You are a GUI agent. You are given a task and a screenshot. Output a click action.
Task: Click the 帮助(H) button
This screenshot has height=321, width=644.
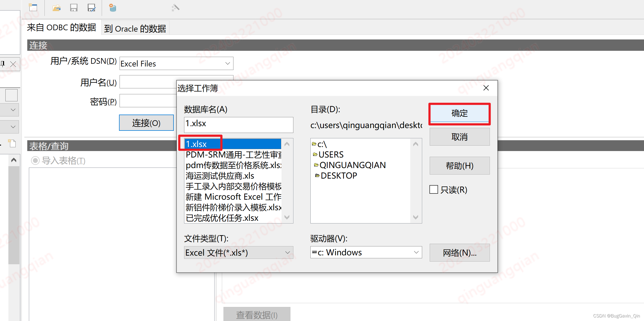click(x=459, y=166)
